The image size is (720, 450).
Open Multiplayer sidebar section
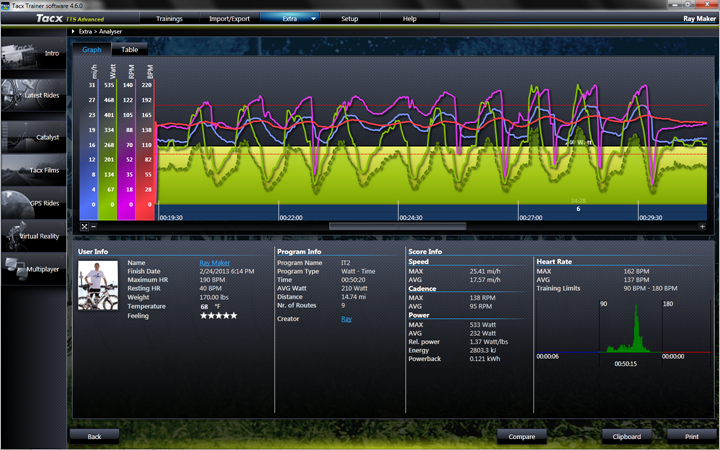(34, 269)
